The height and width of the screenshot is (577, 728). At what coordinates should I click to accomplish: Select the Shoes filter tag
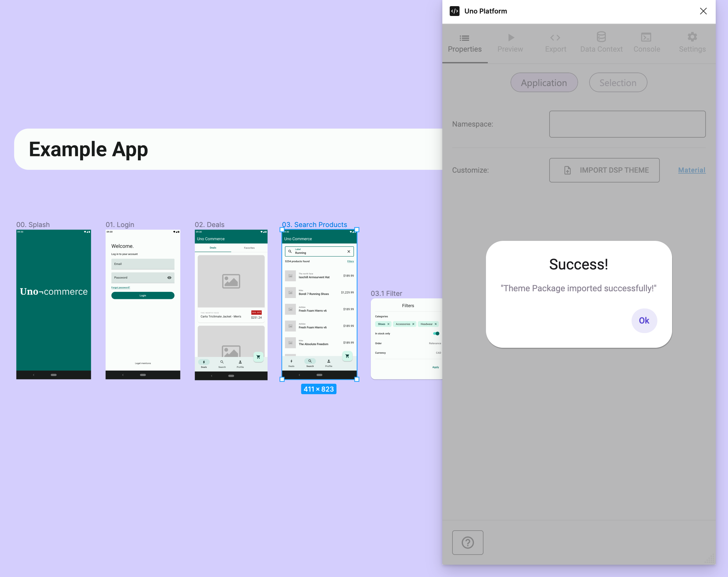pyautogui.click(x=383, y=324)
